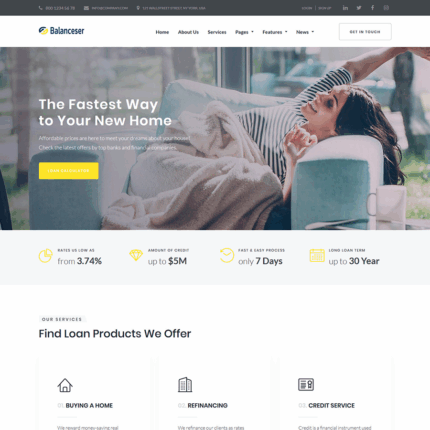Open the LinkedIn social icon
Image resolution: width=430 pixels, height=430 pixels.
tap(345, 8)
